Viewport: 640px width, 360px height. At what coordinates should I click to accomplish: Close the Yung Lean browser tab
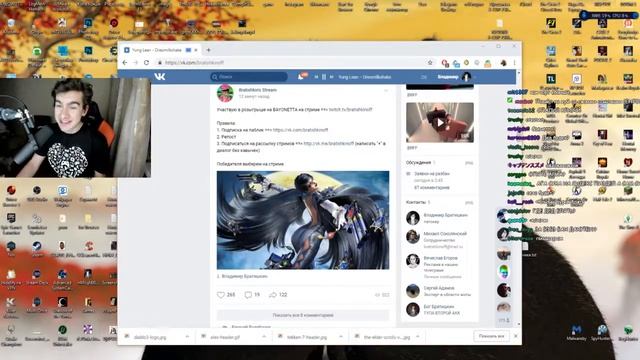point(196,50)
